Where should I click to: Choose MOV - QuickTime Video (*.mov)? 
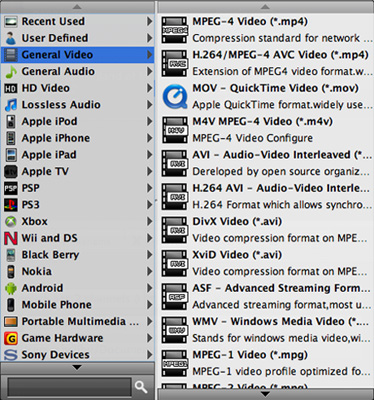pos(266,97)
